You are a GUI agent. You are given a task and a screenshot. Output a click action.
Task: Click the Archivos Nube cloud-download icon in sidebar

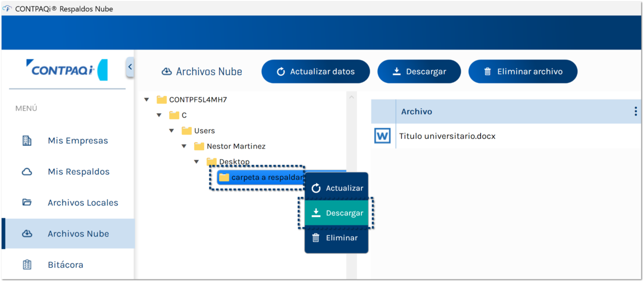(x=27, y=234)
